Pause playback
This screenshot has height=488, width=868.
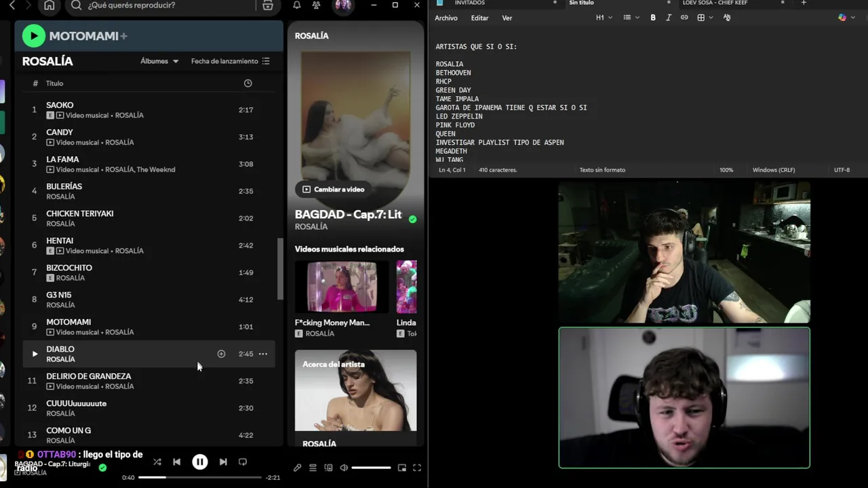click(x=199, y=462)
